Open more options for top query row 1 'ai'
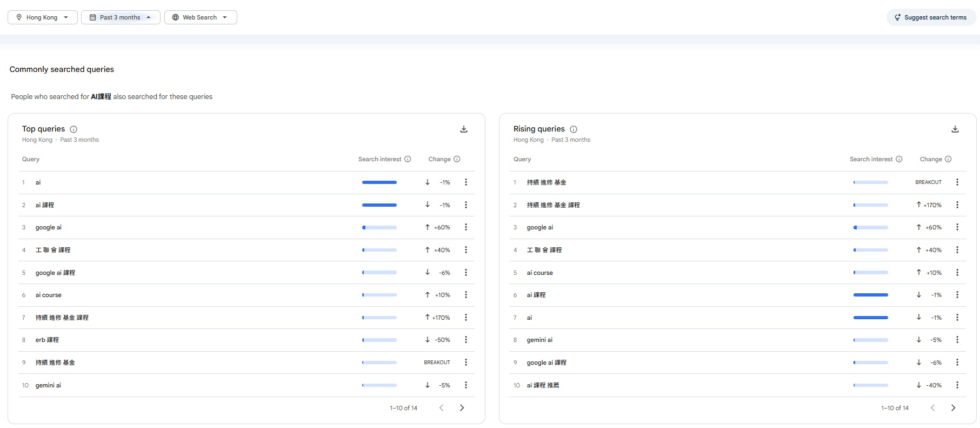 point(466,182)
